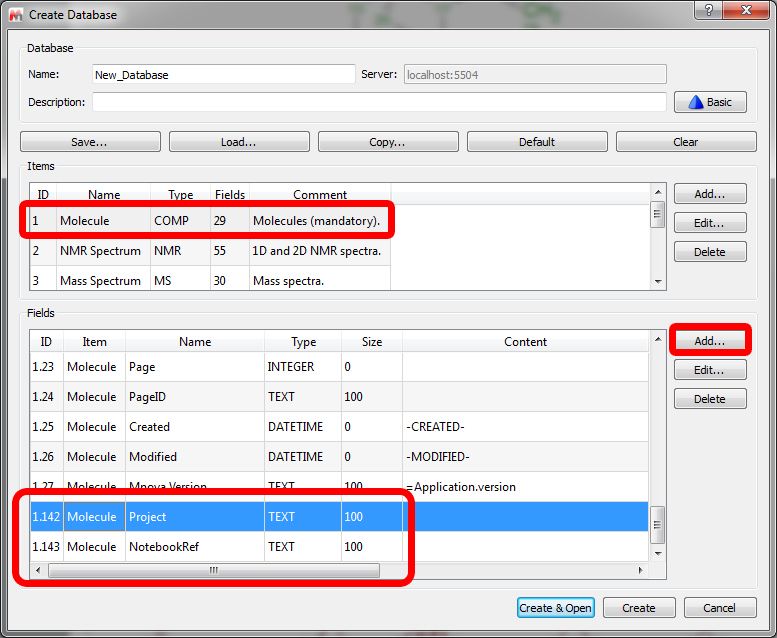Viewport: 777px width, 638px height.
Task: Click the Items Comment column header
Action: [x=320, y=194]
